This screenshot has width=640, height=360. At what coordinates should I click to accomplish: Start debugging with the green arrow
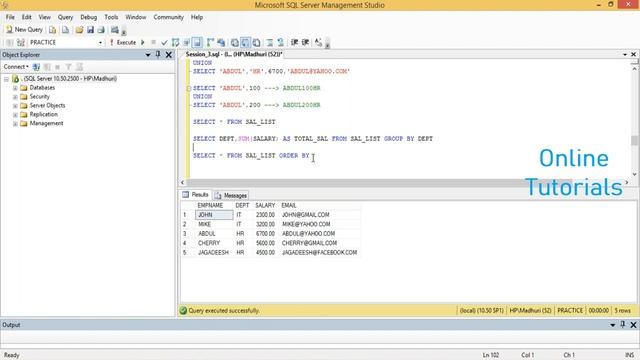click(x=142, y=42)
